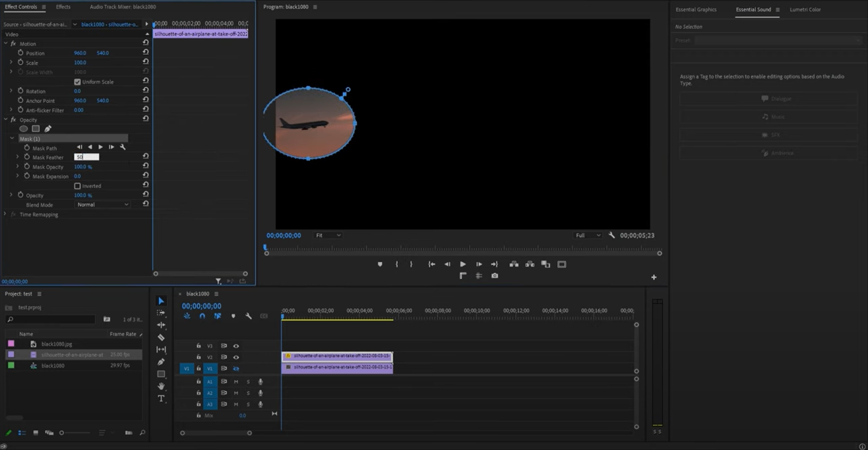Export frame with camera icon
This screenshot has height=450, width=868.
click(495, 276)
